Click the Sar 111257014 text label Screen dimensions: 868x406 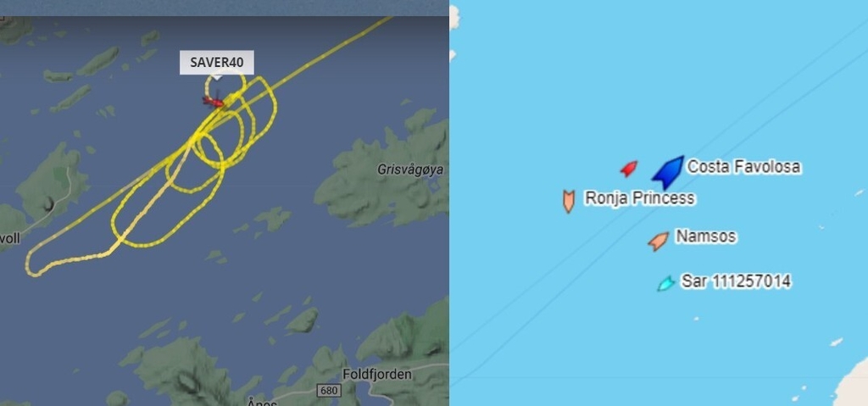tap(736, 281)
